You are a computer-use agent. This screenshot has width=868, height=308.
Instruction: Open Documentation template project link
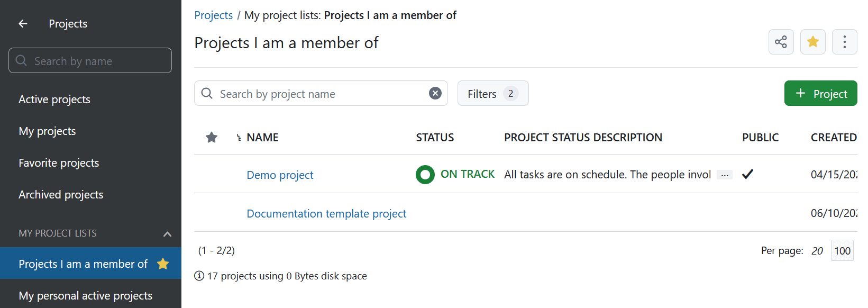pyautogui.click(x=326, y=214)
